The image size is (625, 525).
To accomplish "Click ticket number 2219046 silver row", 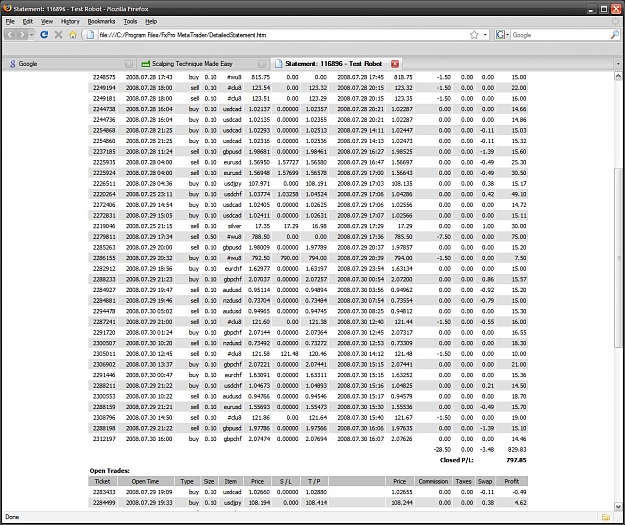I will (x=104, y=226).
